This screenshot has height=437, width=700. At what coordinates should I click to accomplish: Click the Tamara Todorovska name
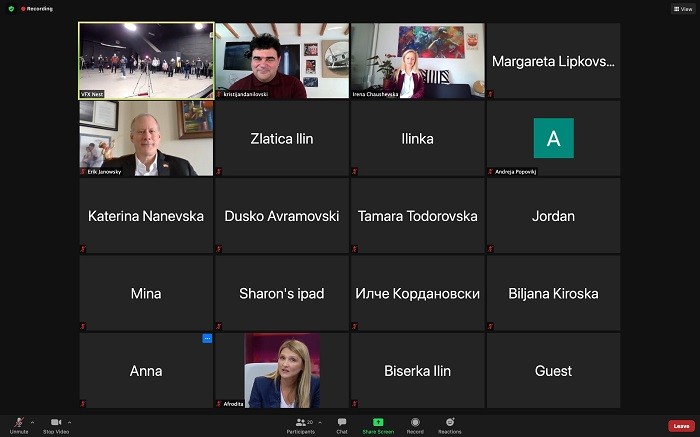click(417, 216)
